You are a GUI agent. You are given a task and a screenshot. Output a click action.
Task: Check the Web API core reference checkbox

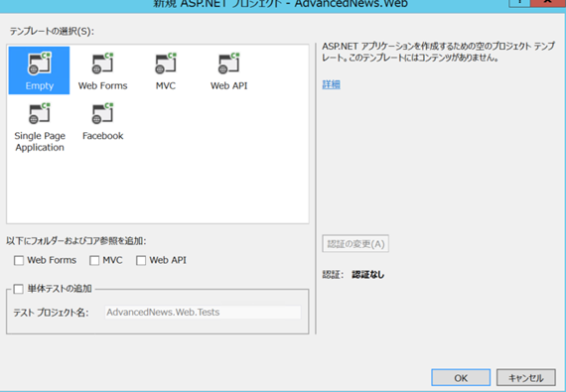(141, 260)
